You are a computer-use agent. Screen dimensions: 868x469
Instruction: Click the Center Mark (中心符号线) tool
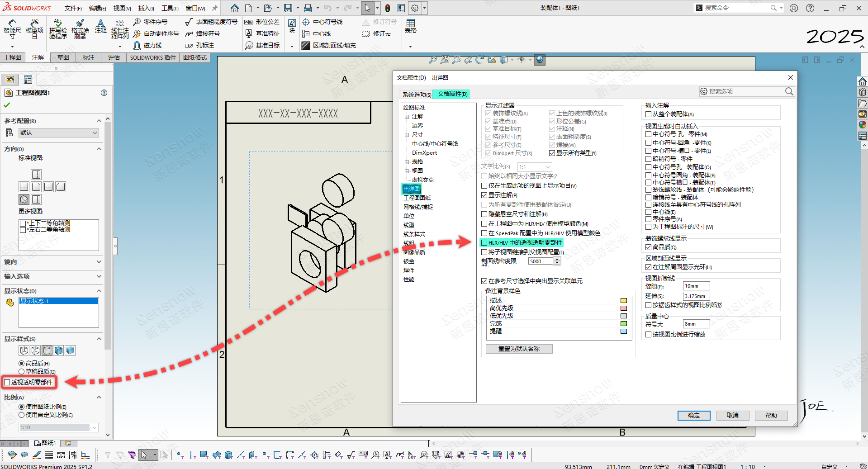coord(306,22)
